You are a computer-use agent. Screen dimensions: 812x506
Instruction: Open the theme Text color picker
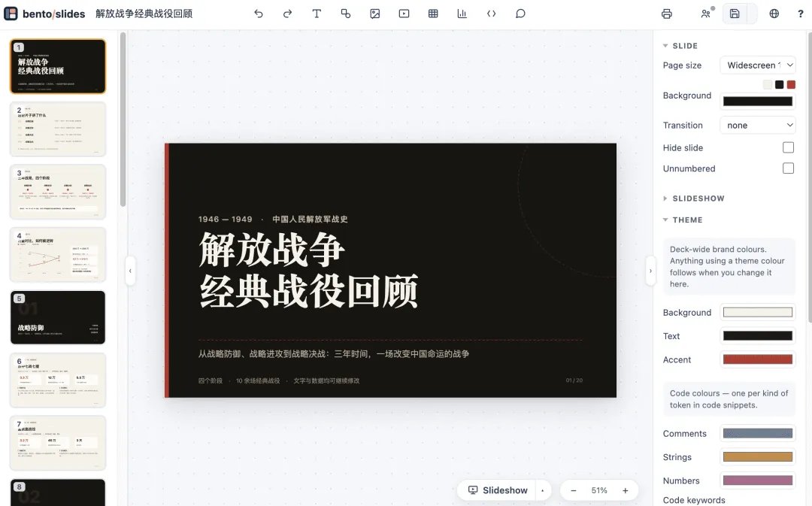click(x=758, y=335)
